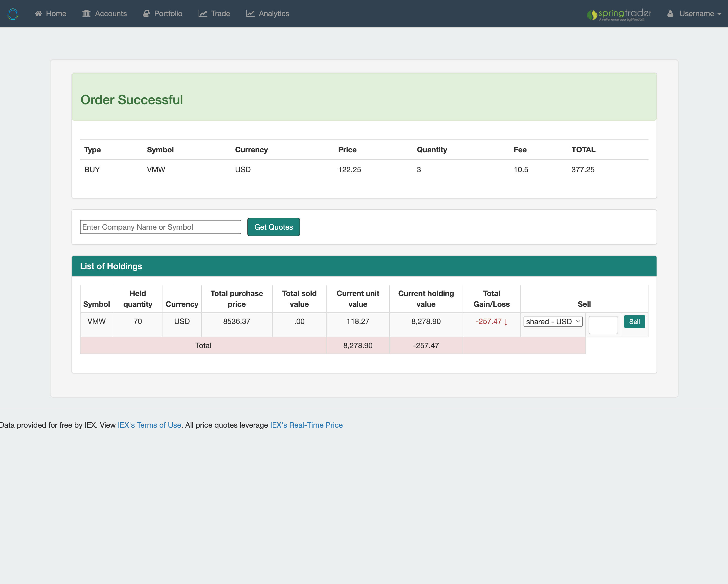Viewport: 728px width, 584px height.
Task: Click the sell quantity input box
Action: coord(603,325)
